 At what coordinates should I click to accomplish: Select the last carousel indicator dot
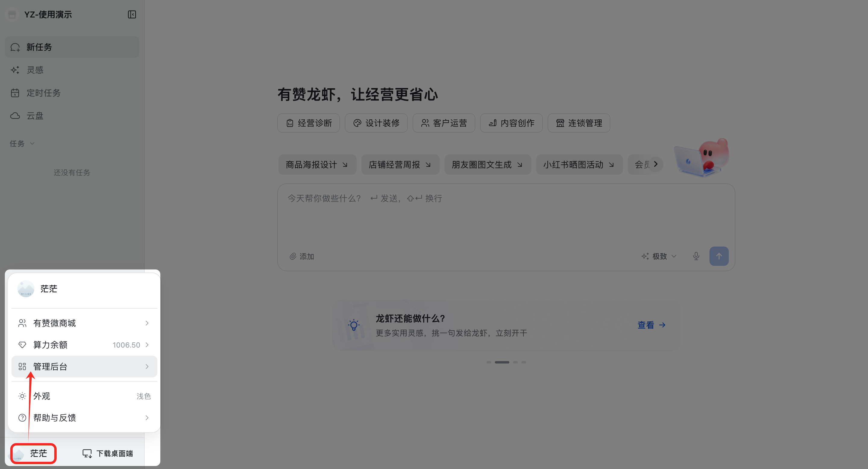tap(524, 362)
